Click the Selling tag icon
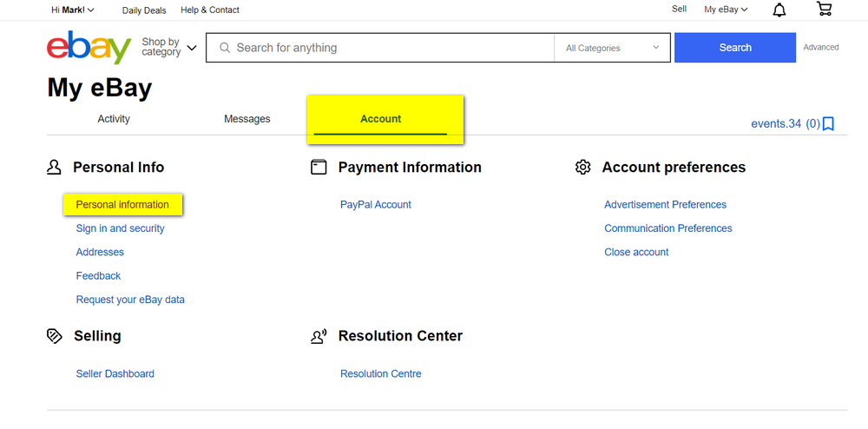This screenshot has height=429, width=868. point(54,336)
